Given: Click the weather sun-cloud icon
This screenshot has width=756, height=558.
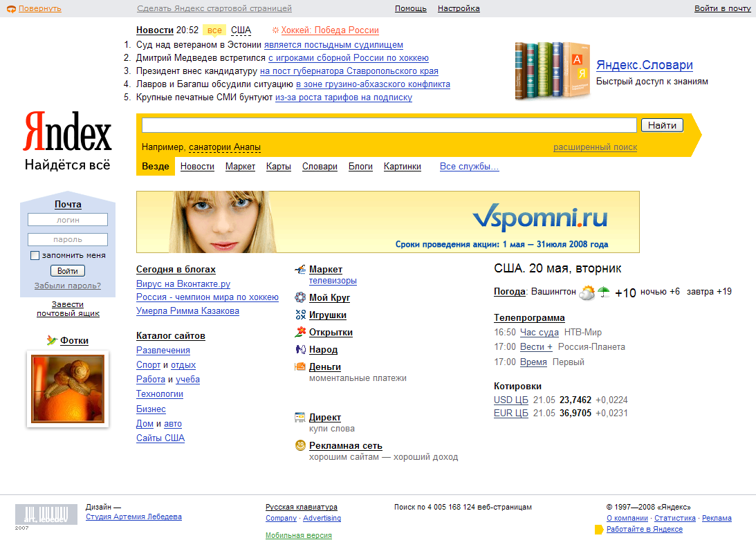Looking at the screenshot, I should tap(587, 292).
